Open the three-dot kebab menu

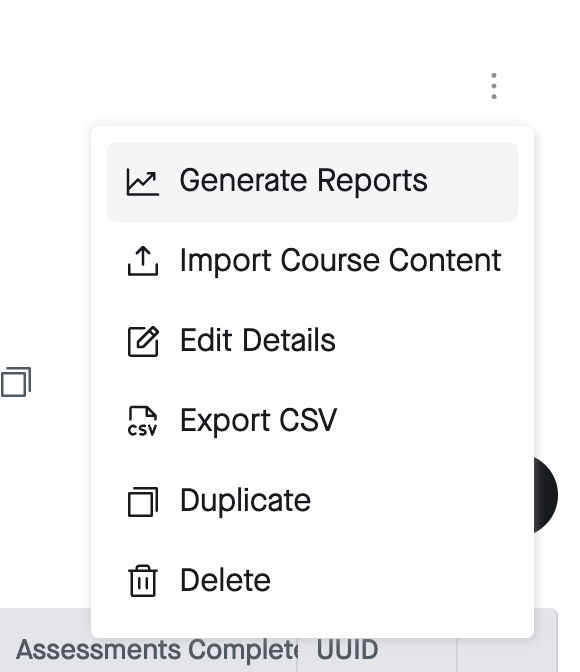point(494,86)
